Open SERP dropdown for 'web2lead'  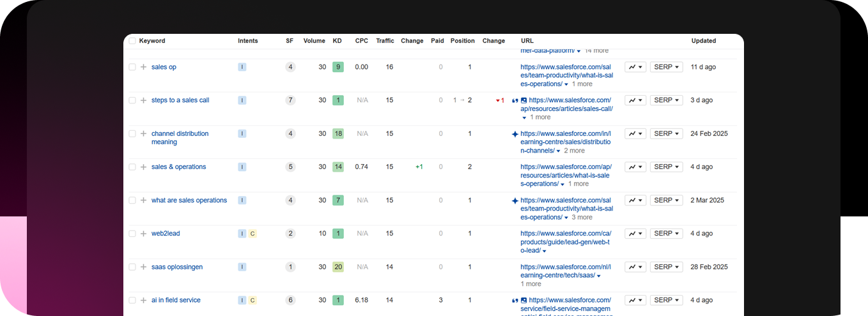[667, 234]
